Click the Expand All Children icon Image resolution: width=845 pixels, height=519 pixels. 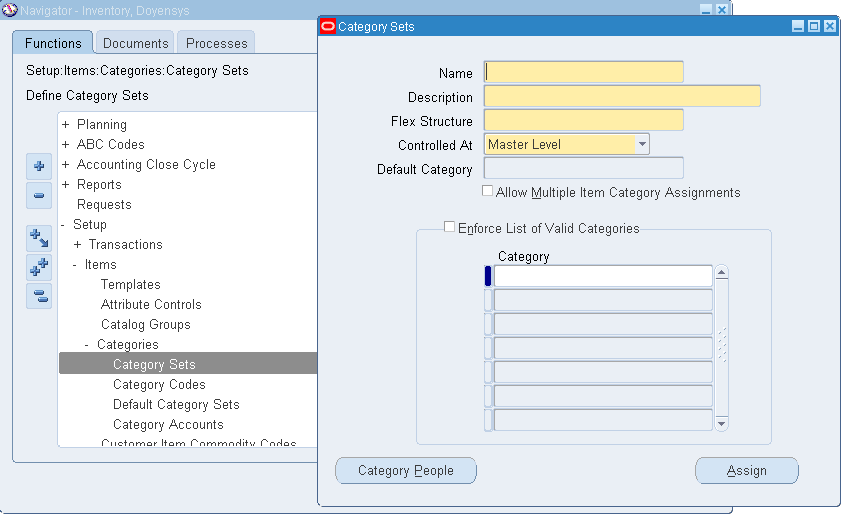point(39,238)
